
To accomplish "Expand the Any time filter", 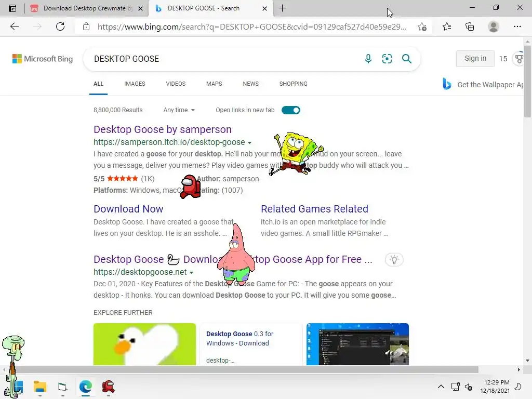I will (x=179, y=110).
